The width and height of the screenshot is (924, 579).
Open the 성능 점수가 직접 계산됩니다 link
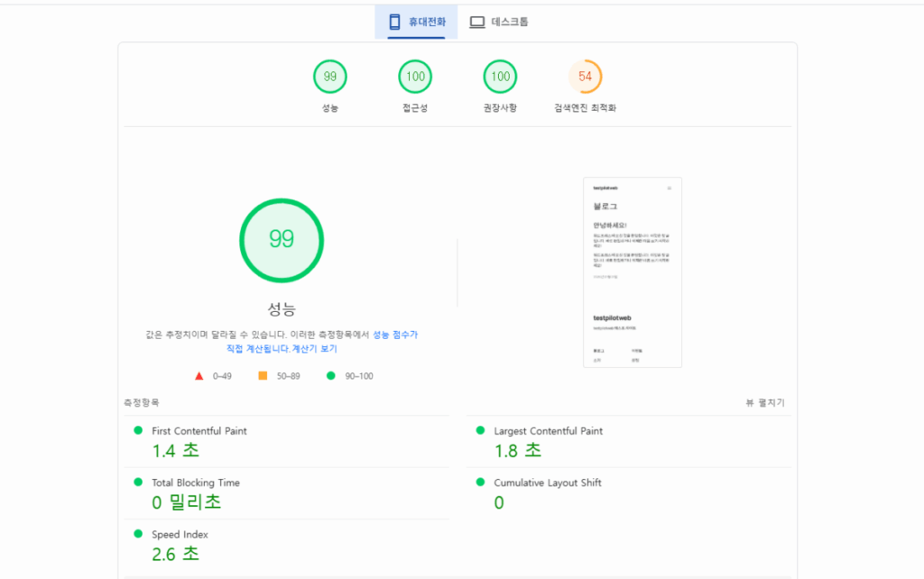394,335
